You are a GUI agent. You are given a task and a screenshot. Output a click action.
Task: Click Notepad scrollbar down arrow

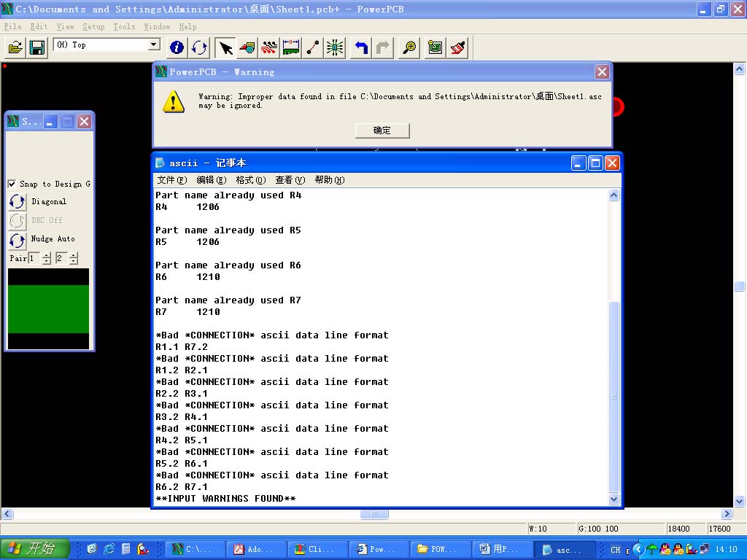(614, 499)
